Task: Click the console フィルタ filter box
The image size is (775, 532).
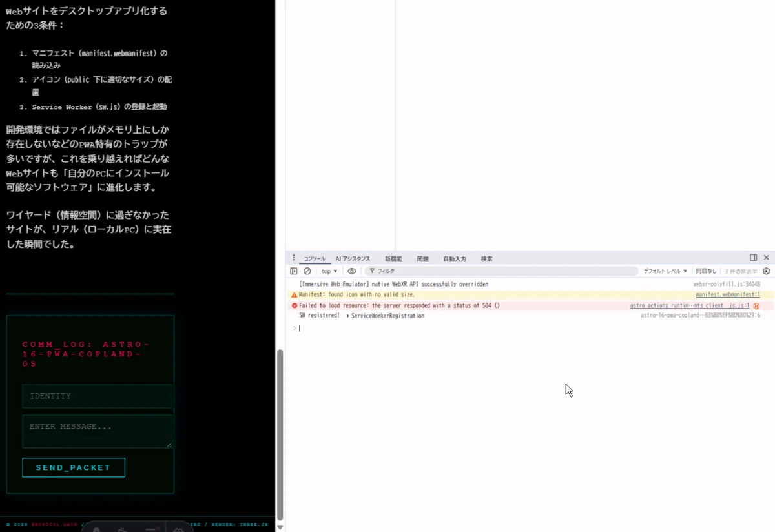Action: click(x=501, y=271)
